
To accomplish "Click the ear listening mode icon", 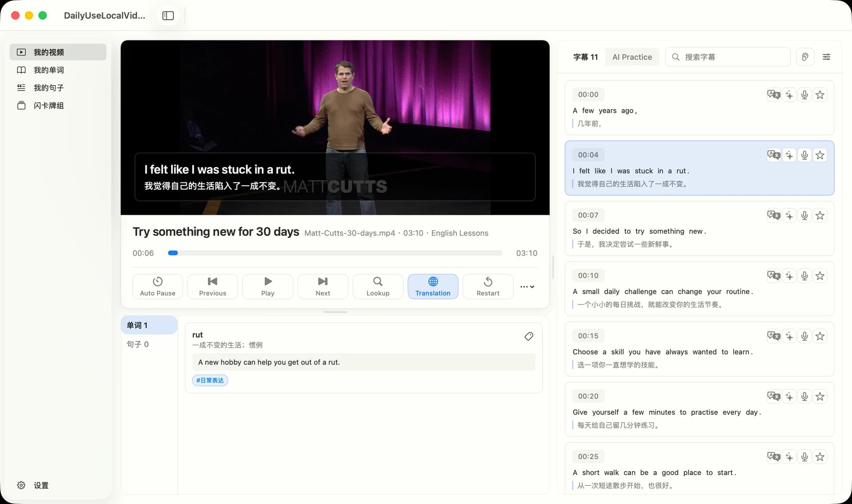I will [x=805, y=57].
